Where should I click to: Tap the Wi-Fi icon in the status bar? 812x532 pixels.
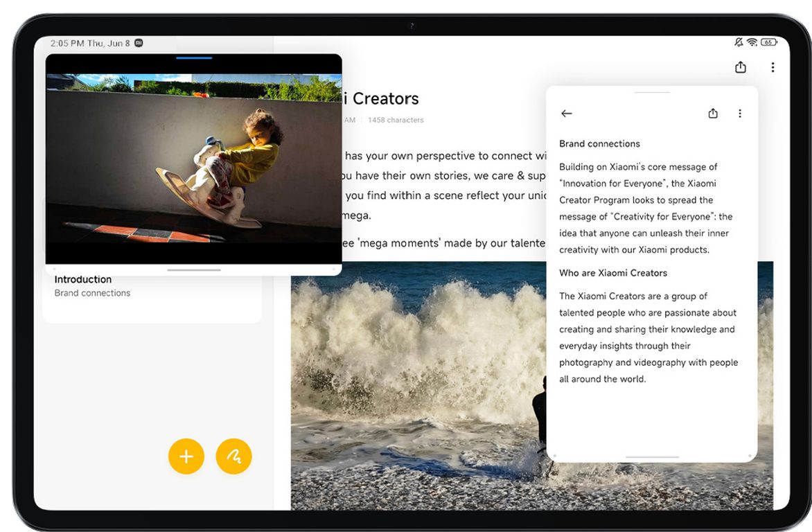point(752,42)
